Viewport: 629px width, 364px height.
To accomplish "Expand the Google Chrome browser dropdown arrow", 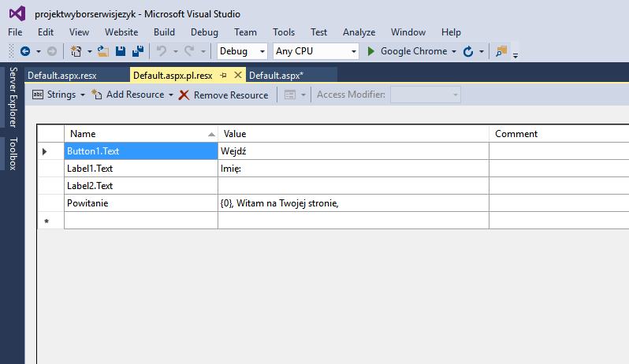I will 454,51.
